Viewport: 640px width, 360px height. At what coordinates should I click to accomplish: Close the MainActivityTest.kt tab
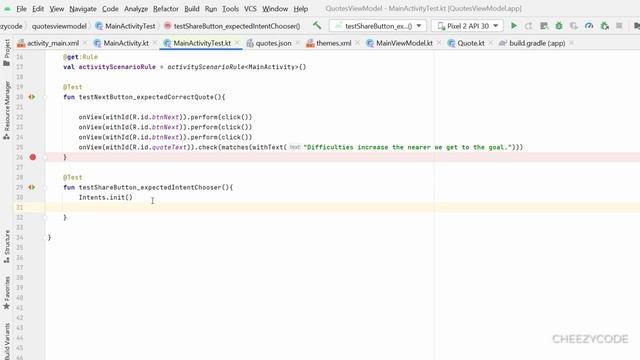pyautogui.click(x=237, y=43)
